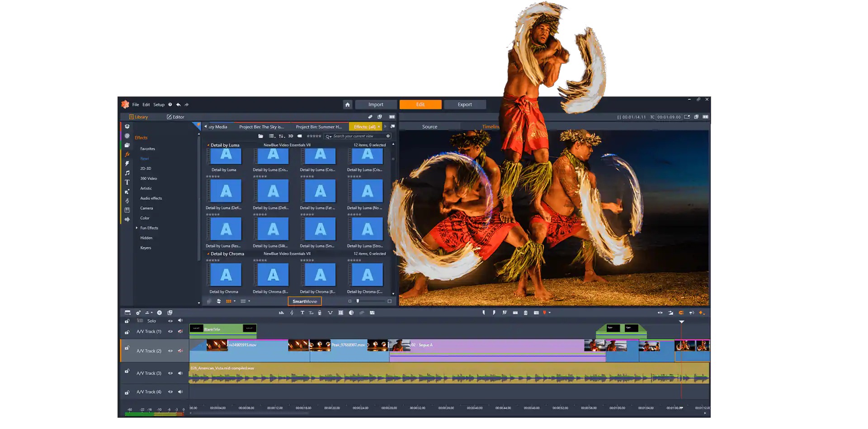Click the tag filter icon in library toolbar

[299, 136]
